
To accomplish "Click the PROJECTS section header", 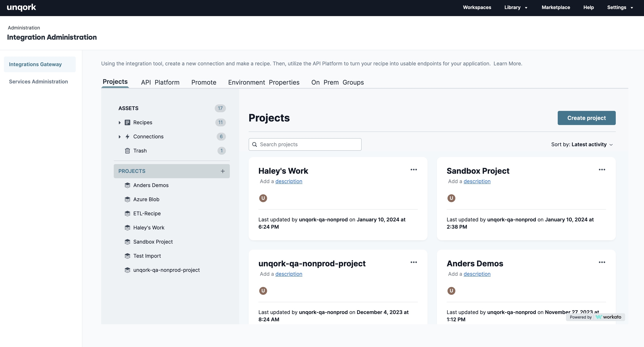I will (x=172, y=171).
